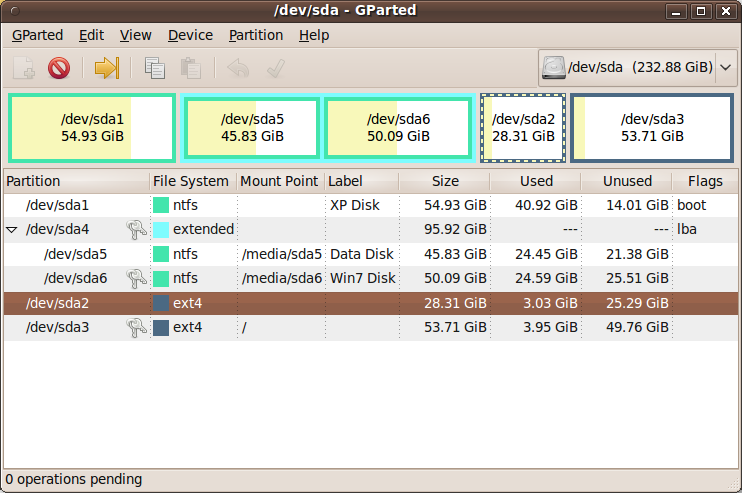Click the Undo last operation icon

pos(238,68)
